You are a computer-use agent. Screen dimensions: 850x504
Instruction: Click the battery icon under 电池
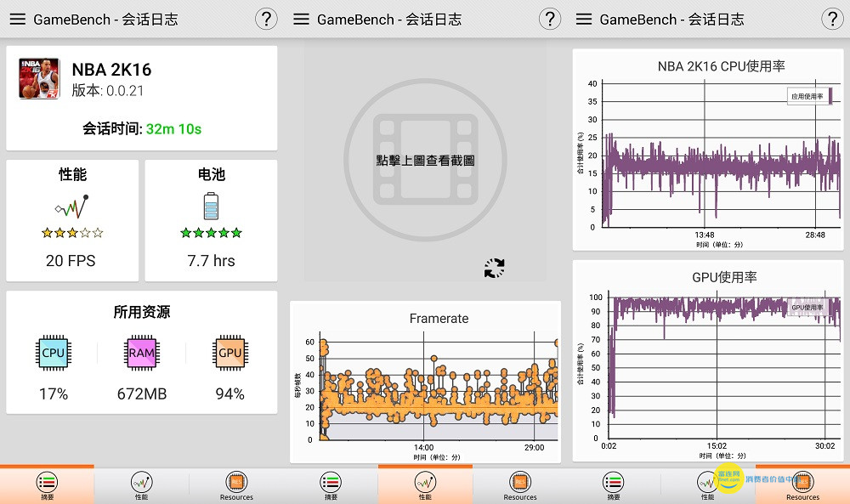(211, 206)
